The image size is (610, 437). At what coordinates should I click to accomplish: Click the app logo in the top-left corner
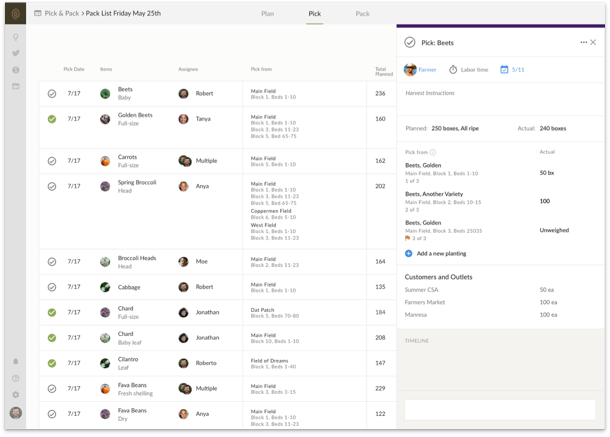click(15, 13)
